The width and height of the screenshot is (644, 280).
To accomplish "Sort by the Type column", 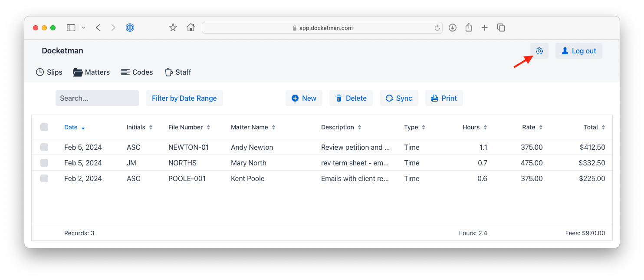I will pyautogui.click(x=414, y=127).
